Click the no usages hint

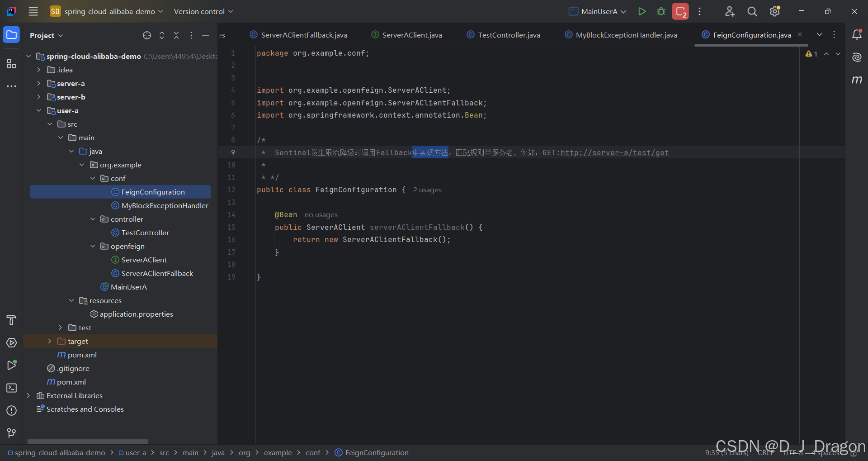321,215
